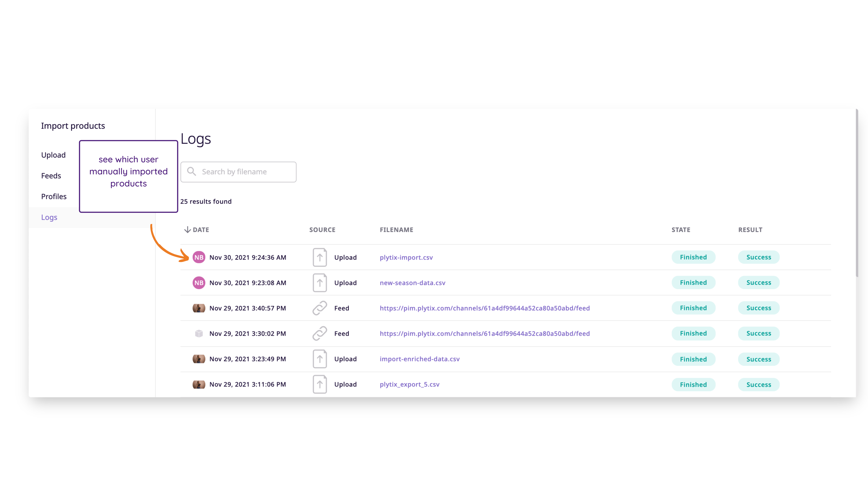Click the '25 results found' text
The height and width of the screenshot is (488, 868).
(206, 201)
